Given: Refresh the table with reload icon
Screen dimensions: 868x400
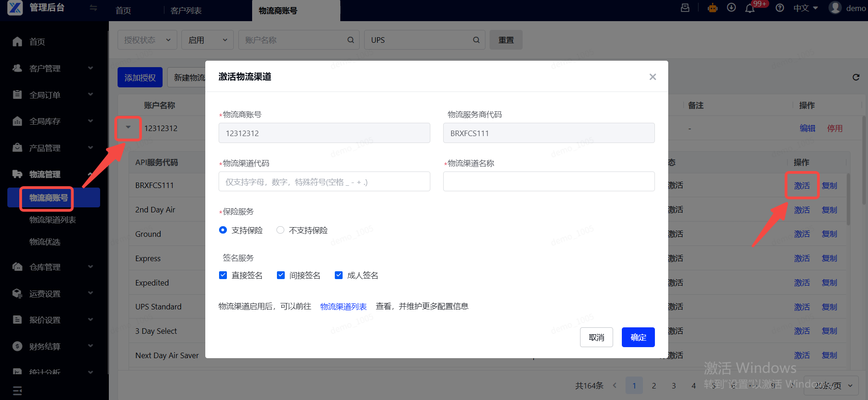Looking at the screenshot, I should (x=856, y=77).
